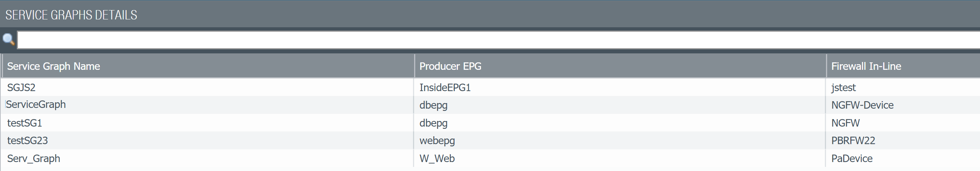Click into the search input field
The height and width of the screenshot is (171, 980).
[494, 40]
